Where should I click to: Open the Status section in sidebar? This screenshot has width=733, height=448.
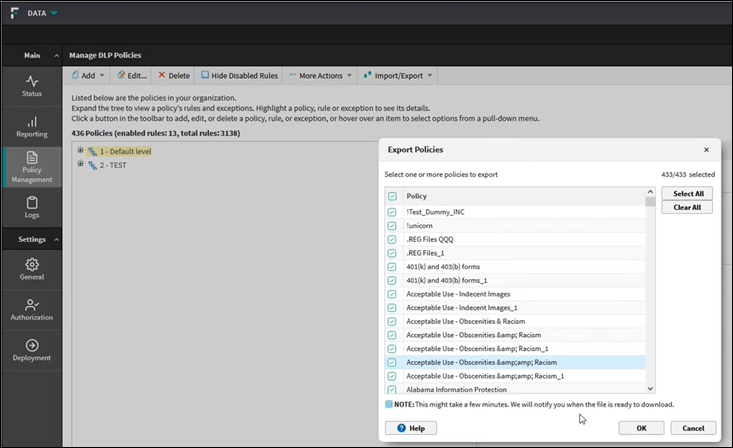point(32,85)
